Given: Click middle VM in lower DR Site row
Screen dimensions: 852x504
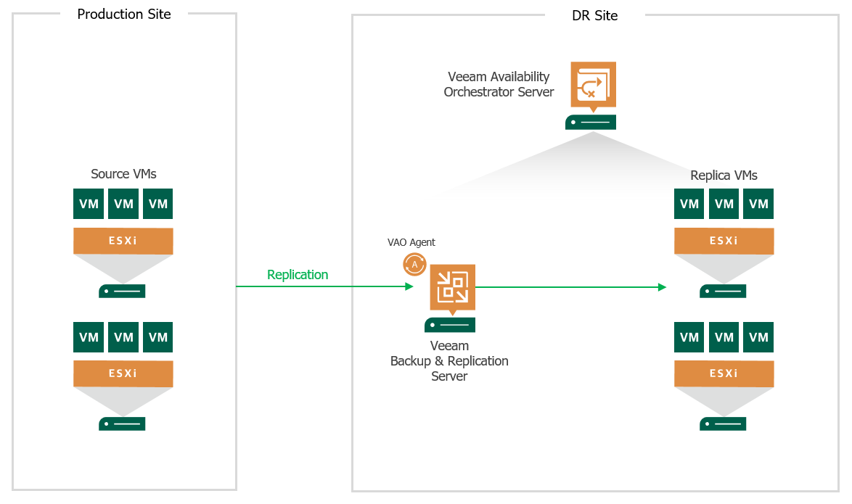Looking at the screenshot, I should click(x=724, y=337).
